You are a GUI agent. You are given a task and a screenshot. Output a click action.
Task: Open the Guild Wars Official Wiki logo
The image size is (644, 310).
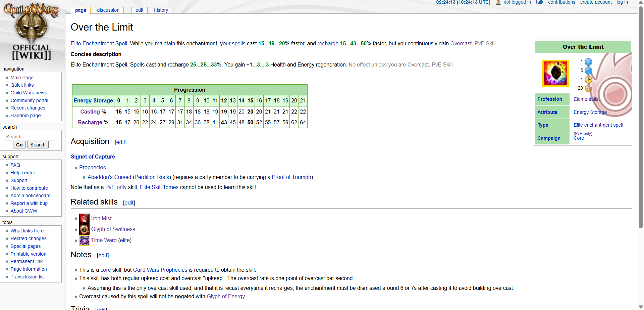coord(32,31)
